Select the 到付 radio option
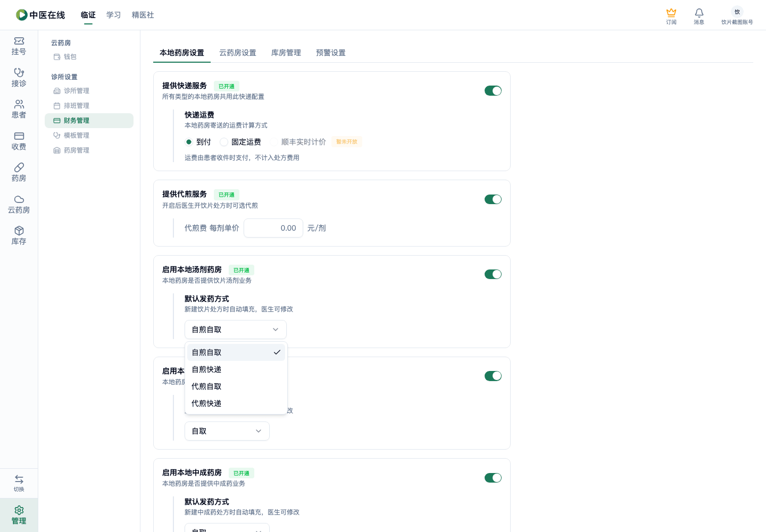The width and height of the screenshot is (766, 532). pyautogui.click(x=189, y=142)
